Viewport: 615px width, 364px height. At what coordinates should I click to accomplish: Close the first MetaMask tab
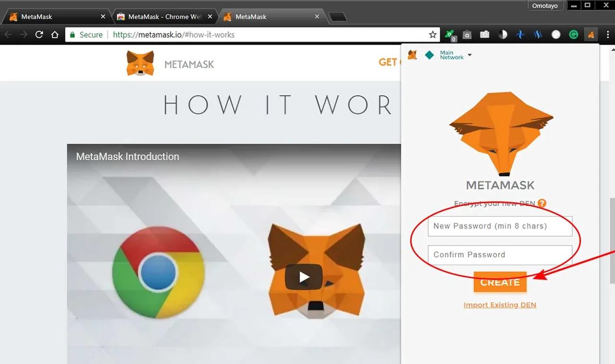pyautogui.click(x=103, y=16)
